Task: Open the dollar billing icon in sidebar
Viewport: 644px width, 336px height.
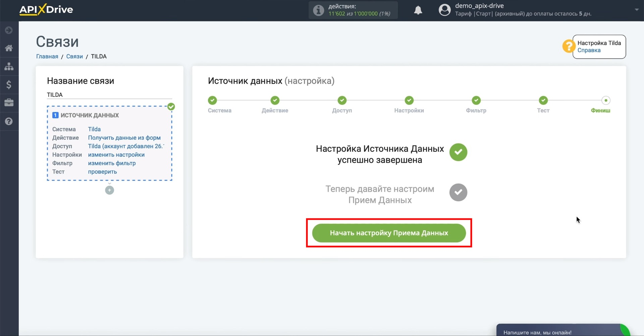Action: [9, 84]
